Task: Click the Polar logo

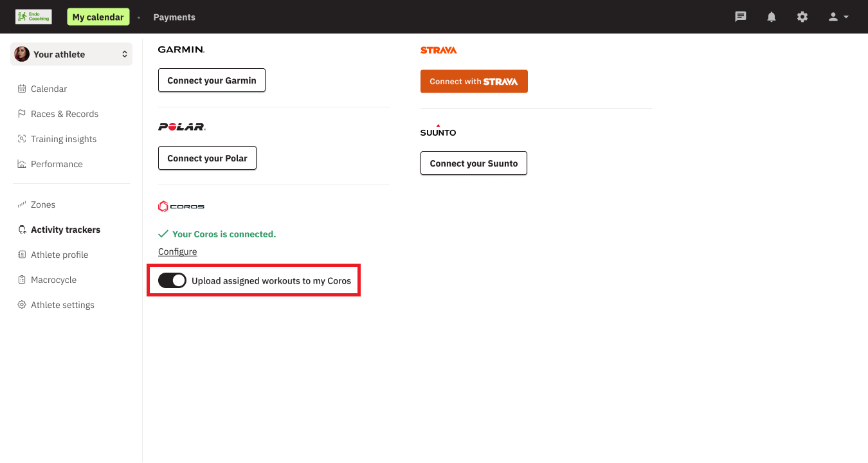Action: click(182, 127)
